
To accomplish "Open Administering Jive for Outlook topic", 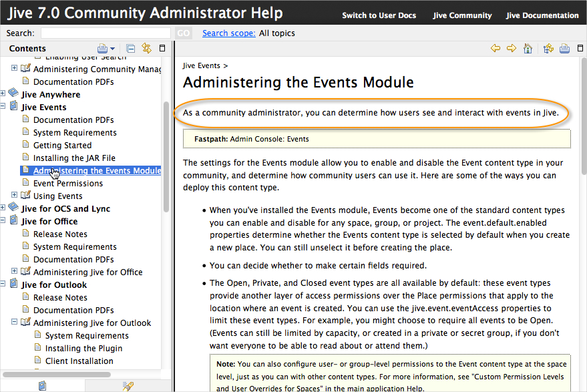I will (92, 323).
